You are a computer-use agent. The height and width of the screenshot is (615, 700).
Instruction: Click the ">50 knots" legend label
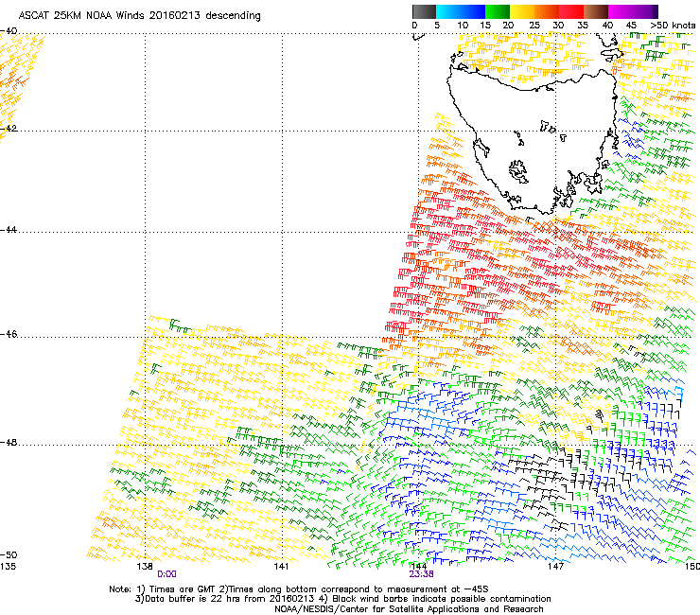(x=673, y=26)
